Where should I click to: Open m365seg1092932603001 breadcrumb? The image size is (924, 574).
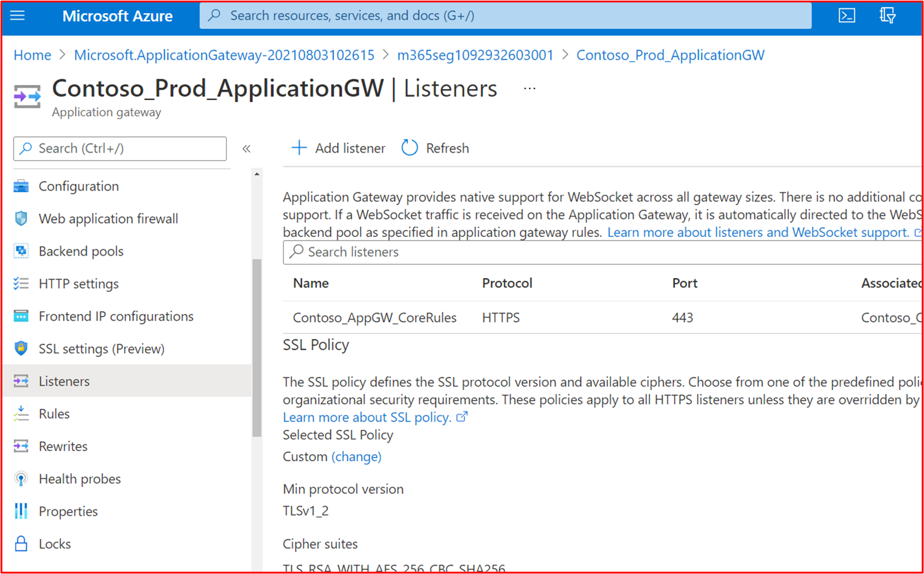pos(475,55)
